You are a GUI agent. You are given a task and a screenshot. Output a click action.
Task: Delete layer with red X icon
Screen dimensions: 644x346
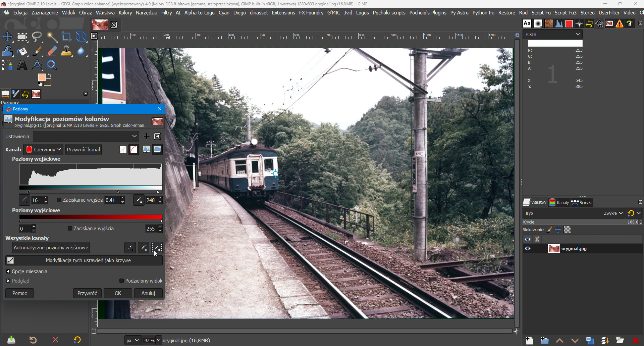pos(635,341)
